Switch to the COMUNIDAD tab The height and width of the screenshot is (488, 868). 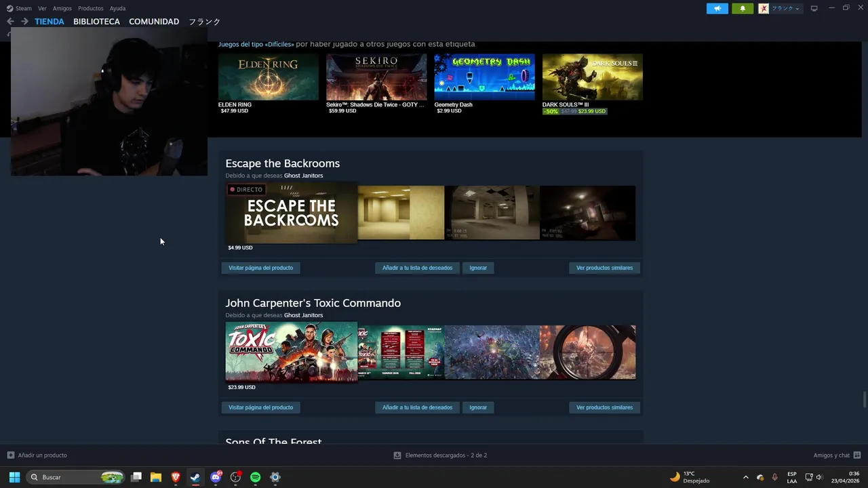154,22
